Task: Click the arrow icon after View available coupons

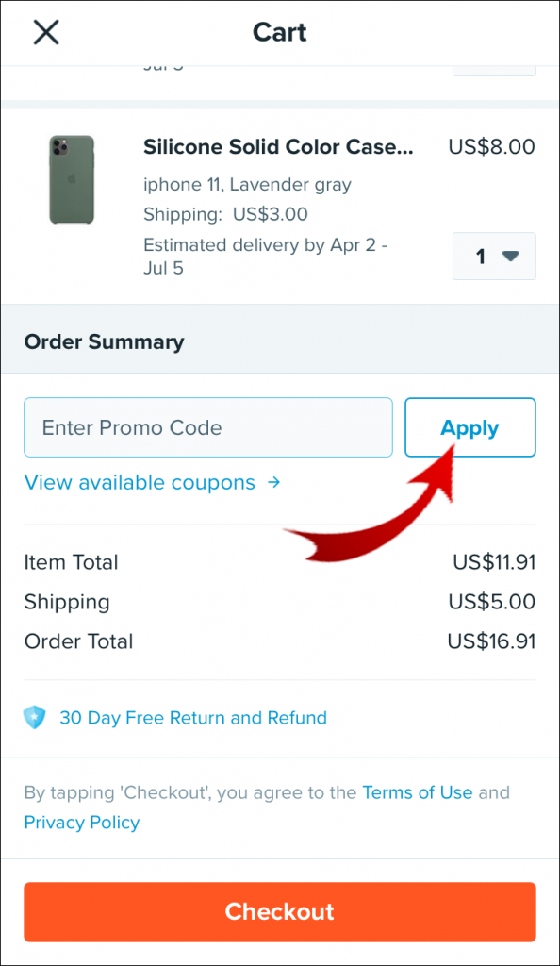Action: tap(273, 482)
